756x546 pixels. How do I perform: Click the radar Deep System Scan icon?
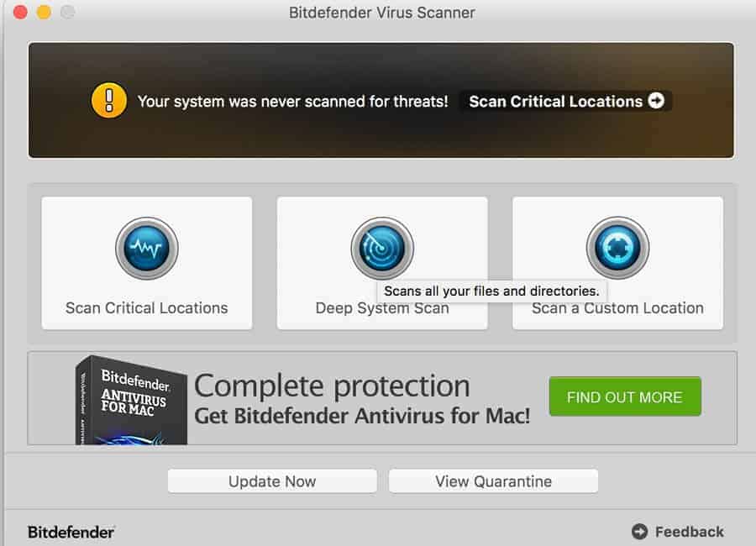click(382, 248)
